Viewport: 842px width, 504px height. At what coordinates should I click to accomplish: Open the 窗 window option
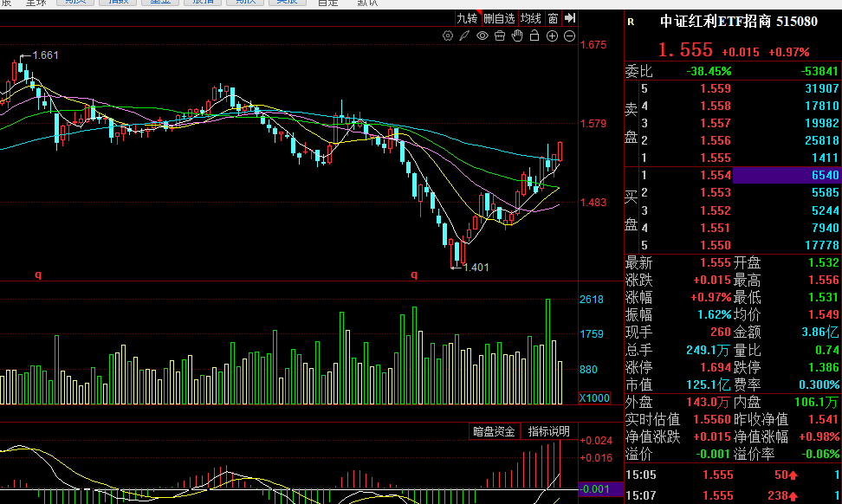click(553, 18)
